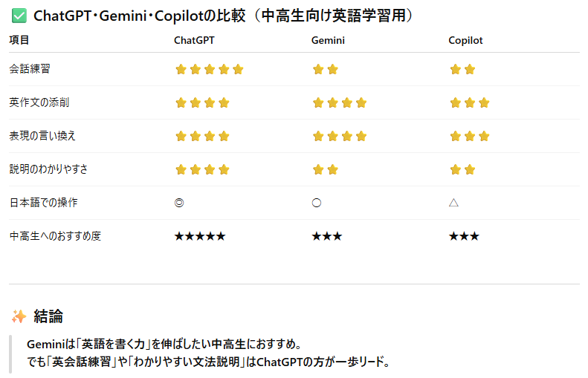Click the 日本語での操作 row label
The image size is (588, 378).
[43, 203]
